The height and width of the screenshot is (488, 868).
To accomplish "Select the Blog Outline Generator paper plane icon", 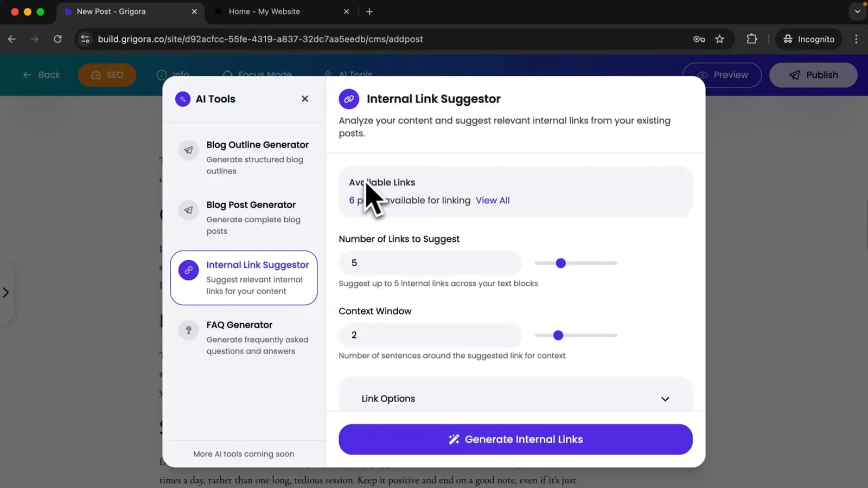I will click(x=188, y=150).
